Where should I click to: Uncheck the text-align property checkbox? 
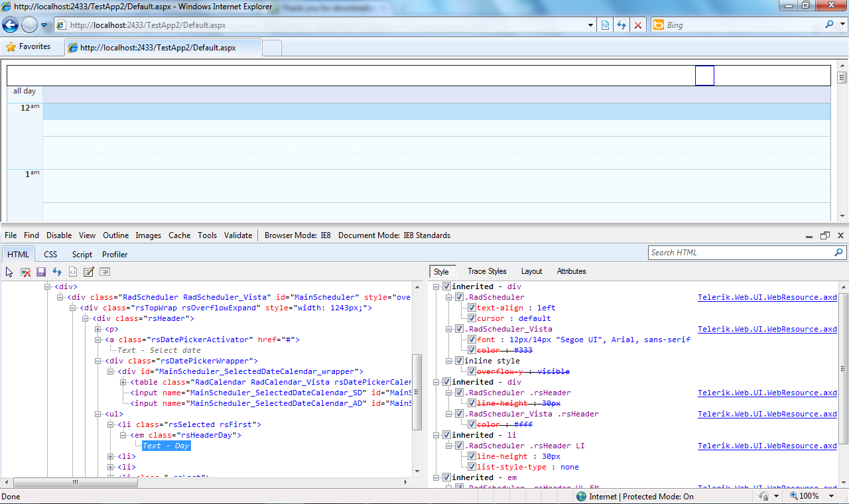click(472, 308)
